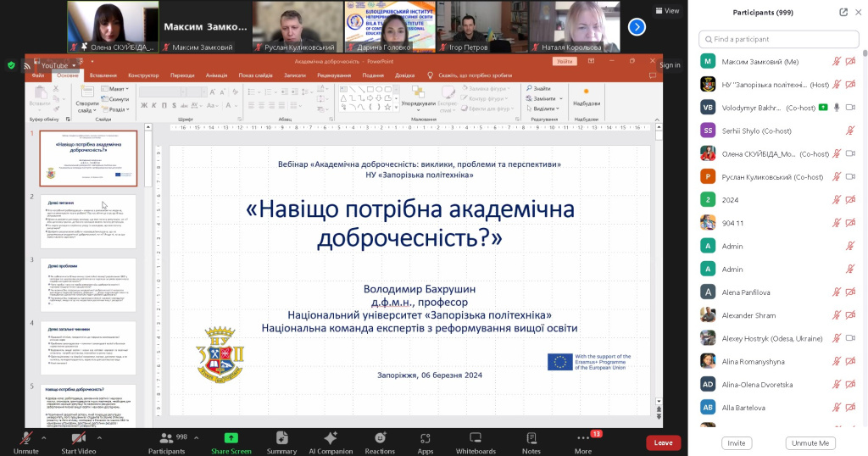Image resolution: width=868 pixels, height=456 pixels.
Task: Switch to the Вставлення ribbon tab
Action: coord(103,75)
